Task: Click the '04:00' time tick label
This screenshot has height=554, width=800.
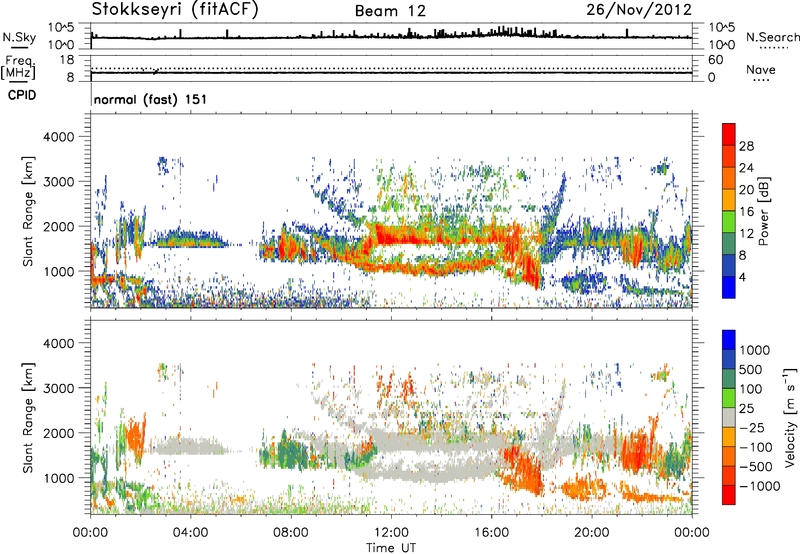Action: tap(190, 533)
